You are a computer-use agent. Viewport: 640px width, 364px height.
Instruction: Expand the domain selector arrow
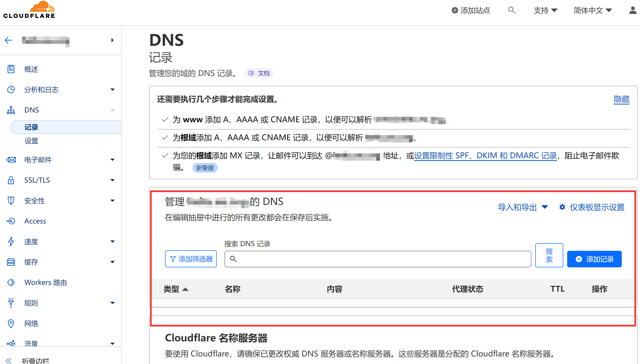click(113, 40)
